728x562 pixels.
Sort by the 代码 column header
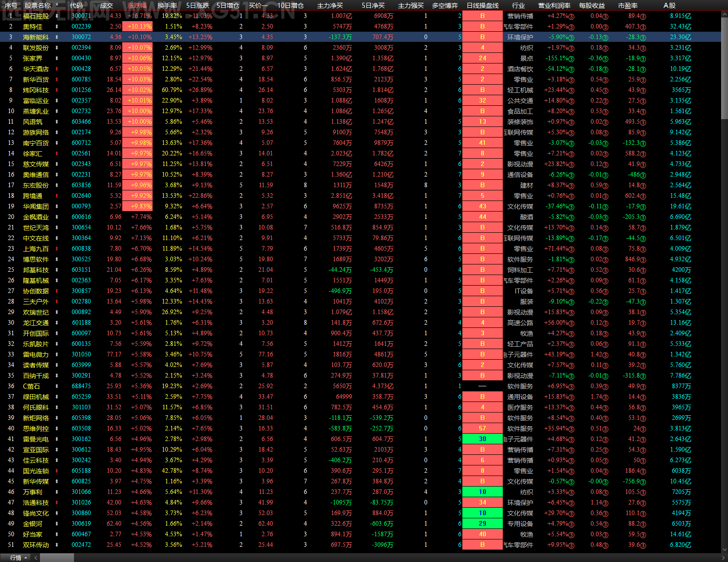point(76,6)
